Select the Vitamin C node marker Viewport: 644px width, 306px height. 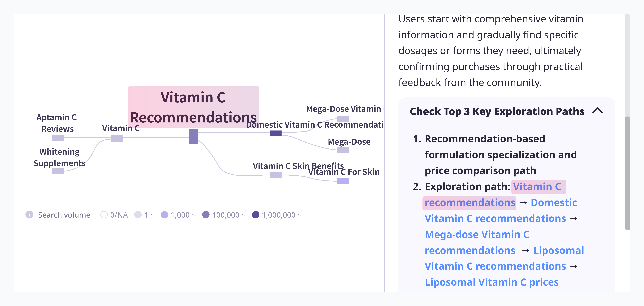(117, 138)
